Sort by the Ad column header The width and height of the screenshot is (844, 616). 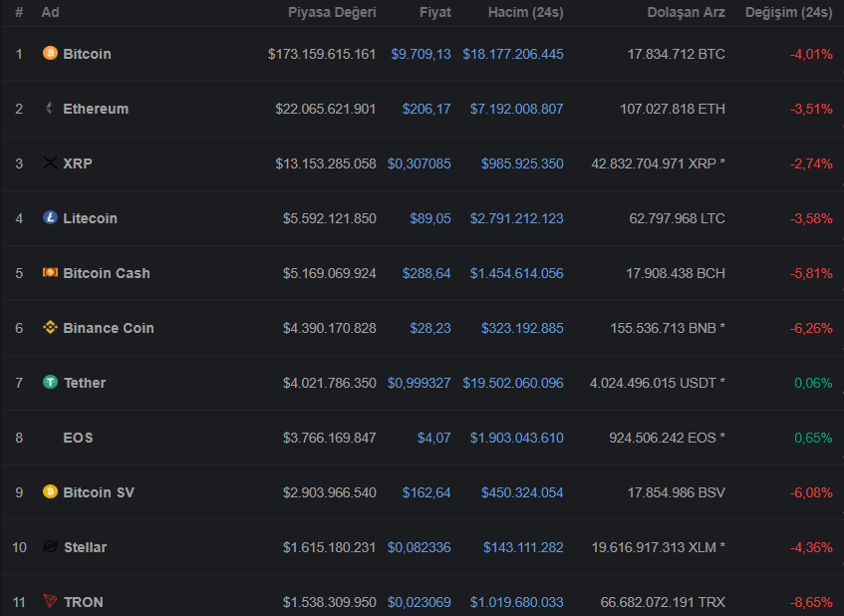click(50, 12)
